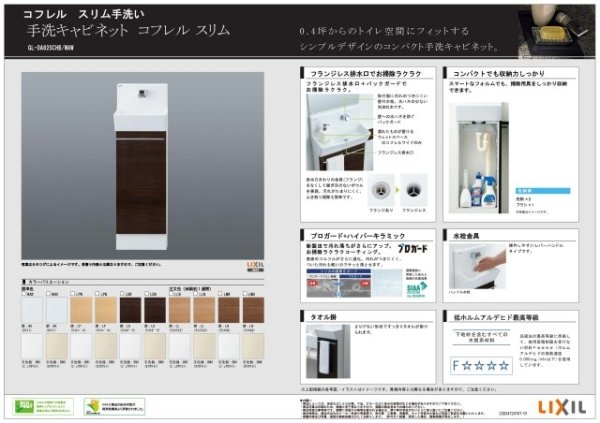Select the LMN rightmost brown door swatch
The height and width of the screenshot is (423, 600).
253,310
